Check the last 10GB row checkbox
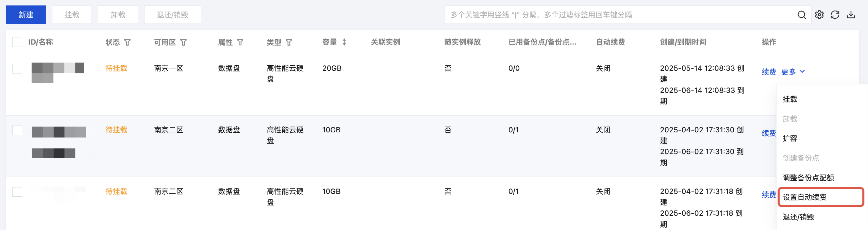The height and width of the screenshot is (230, 868). point(17,192)
